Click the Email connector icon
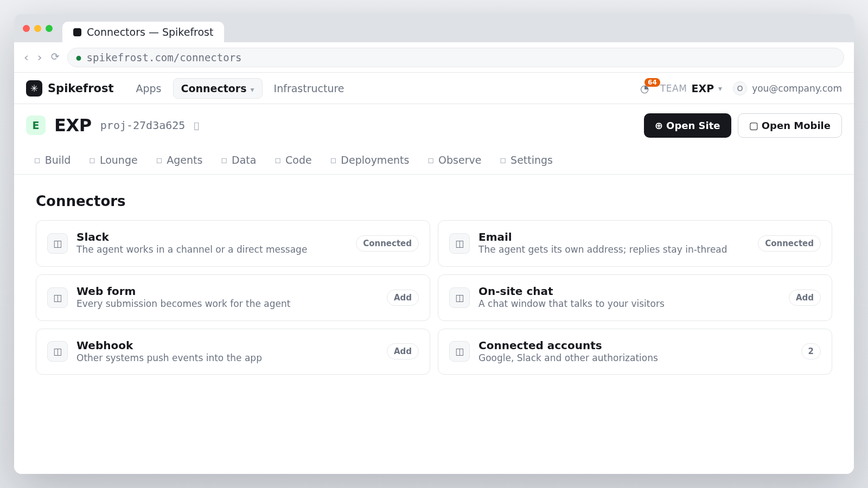868x488 pixels. [459, 243]
